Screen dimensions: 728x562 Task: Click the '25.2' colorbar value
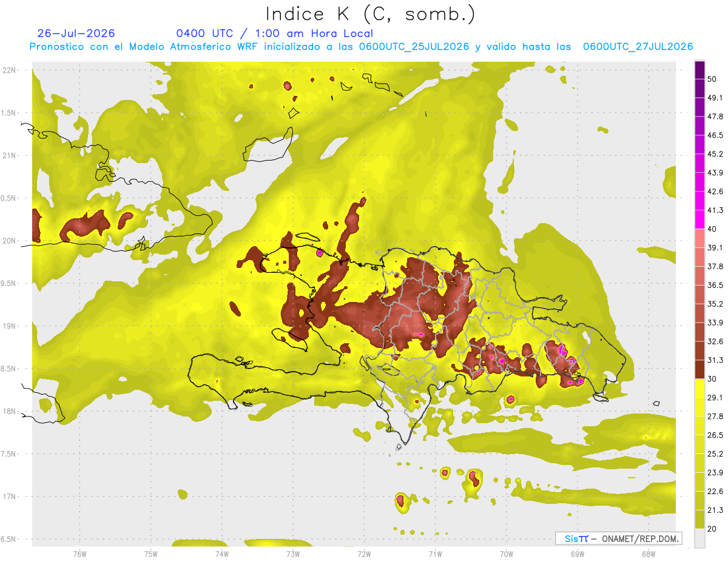pyautogui.click(x=716, y=454)
